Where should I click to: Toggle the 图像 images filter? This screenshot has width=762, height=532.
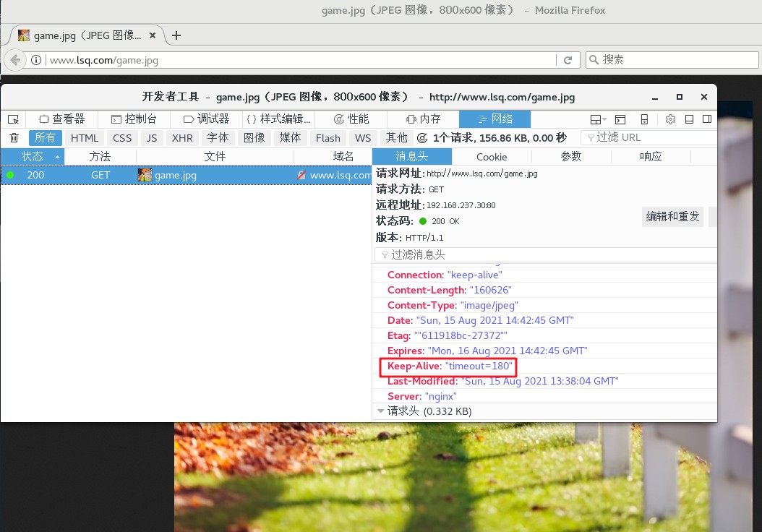pyautogui.click(x=254, y=138)
